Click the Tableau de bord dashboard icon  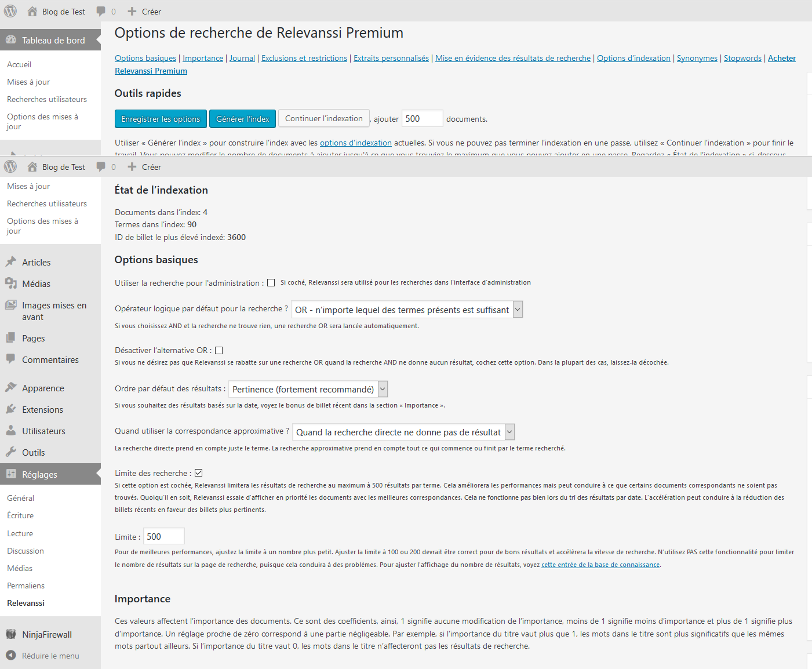(x=11, y=40)
